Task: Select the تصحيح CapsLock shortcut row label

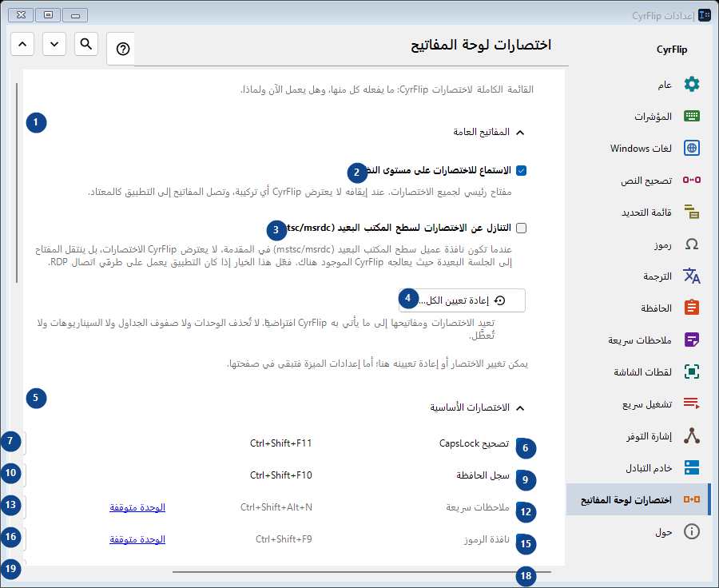Action: (x=474, y=443)
